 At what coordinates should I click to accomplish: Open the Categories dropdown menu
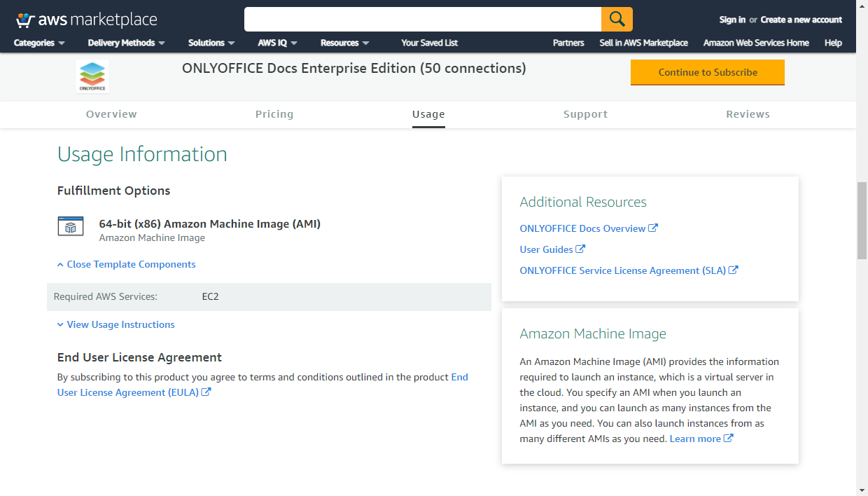[39, 43]
